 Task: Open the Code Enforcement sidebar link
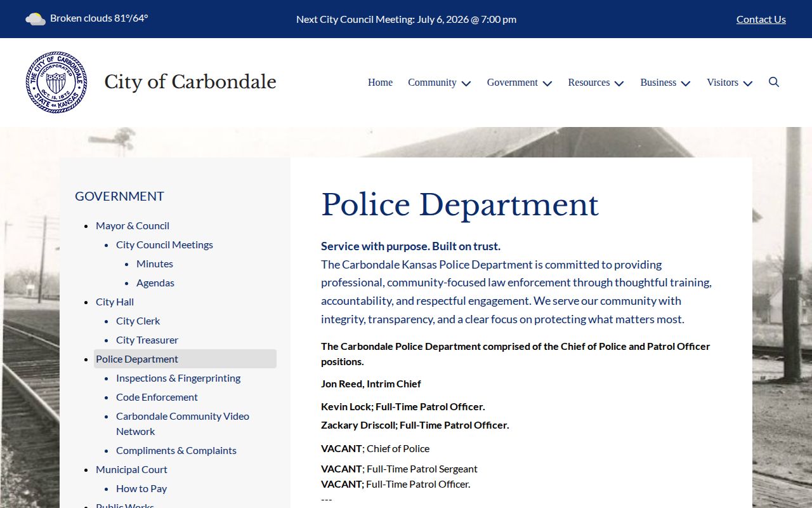[157, 397]
